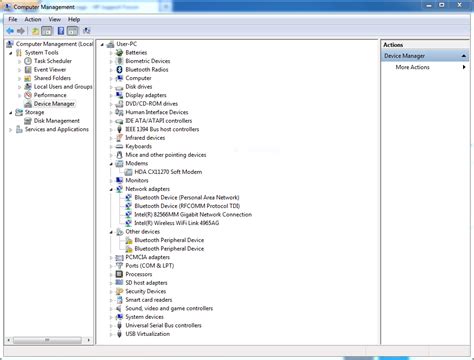Click the Bluetooth Radios icon

point(119,69)
